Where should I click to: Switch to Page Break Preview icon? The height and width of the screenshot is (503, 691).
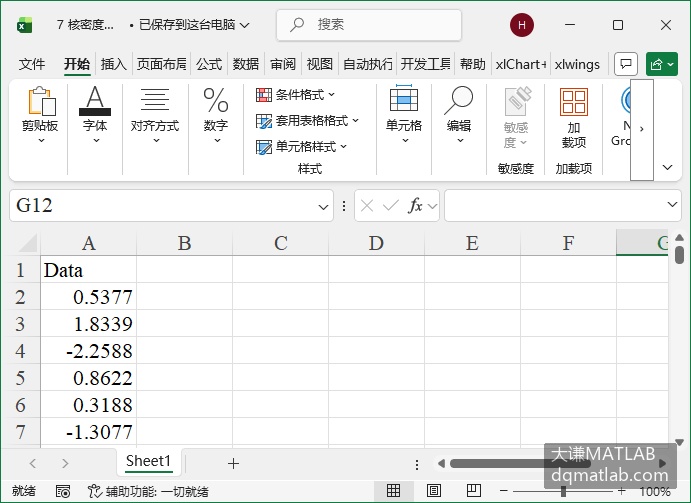(474, 490)
